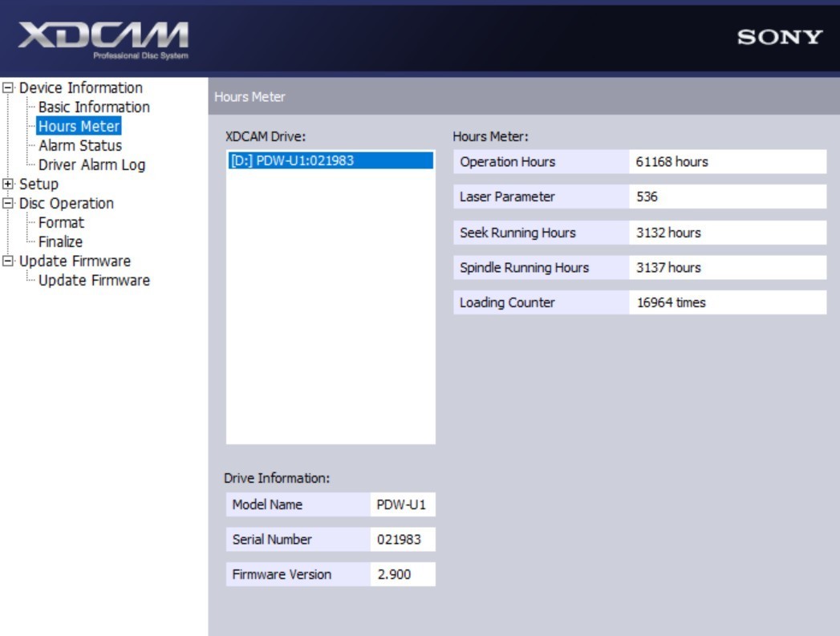Select the PDW-U1:021983 drive in list
Image resolution: width=840 pixels, height=636 pixels.
[330, 160]
